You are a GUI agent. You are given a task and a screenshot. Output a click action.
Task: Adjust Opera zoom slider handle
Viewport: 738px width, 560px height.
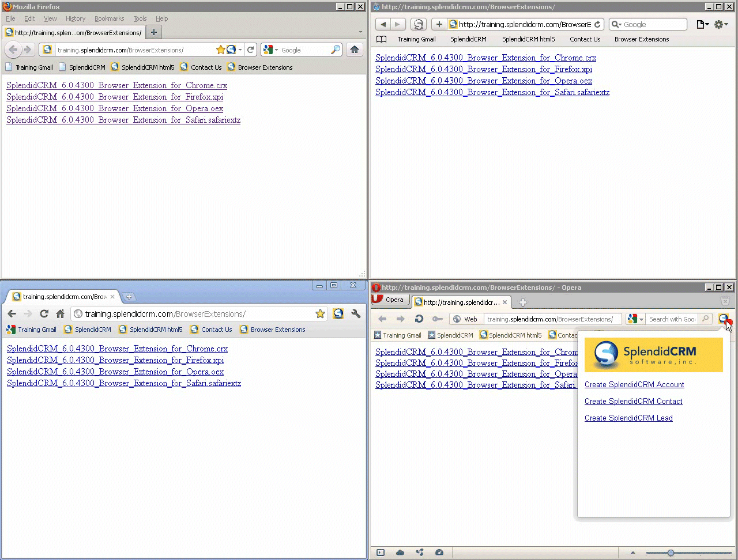(x=671, y=553)
